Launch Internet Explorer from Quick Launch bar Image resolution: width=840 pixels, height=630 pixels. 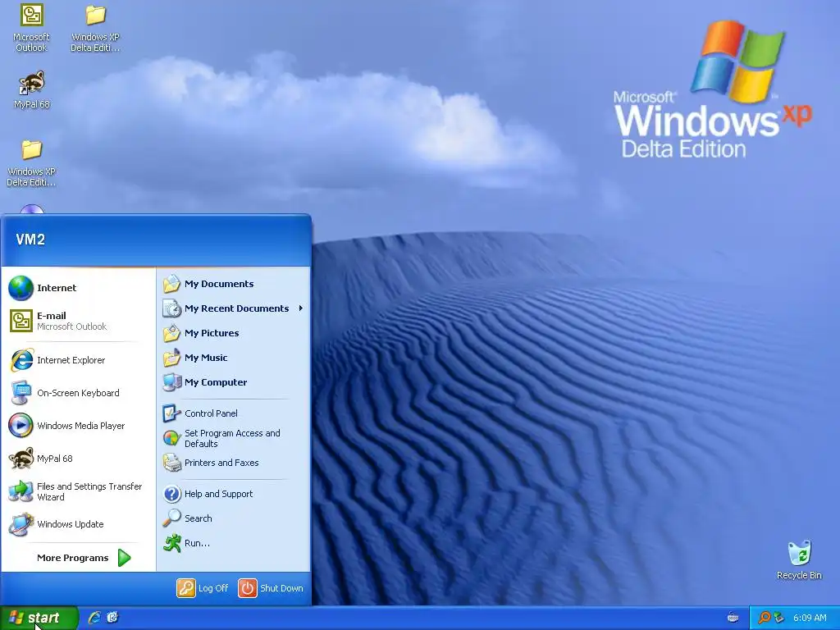(x=94, y=618)
